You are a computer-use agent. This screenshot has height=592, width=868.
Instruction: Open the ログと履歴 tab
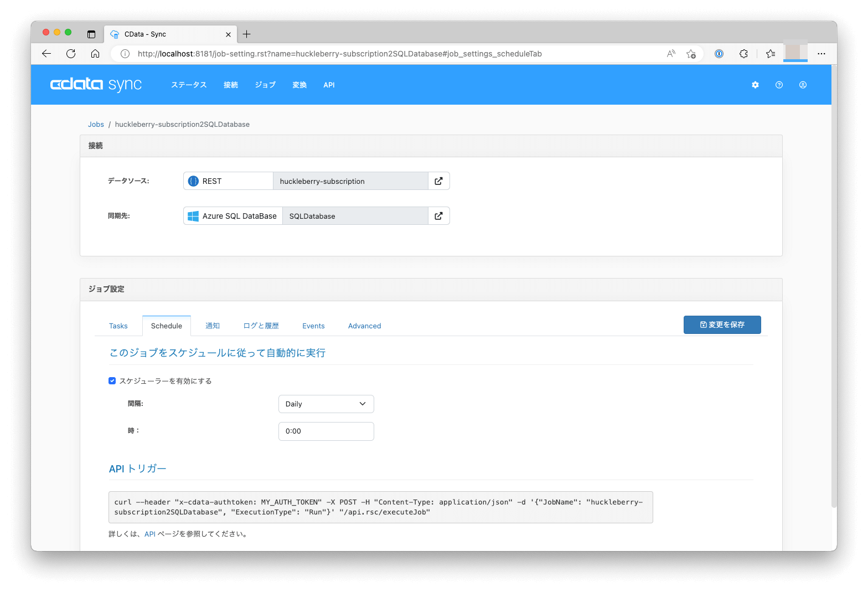tap(261, 326)
